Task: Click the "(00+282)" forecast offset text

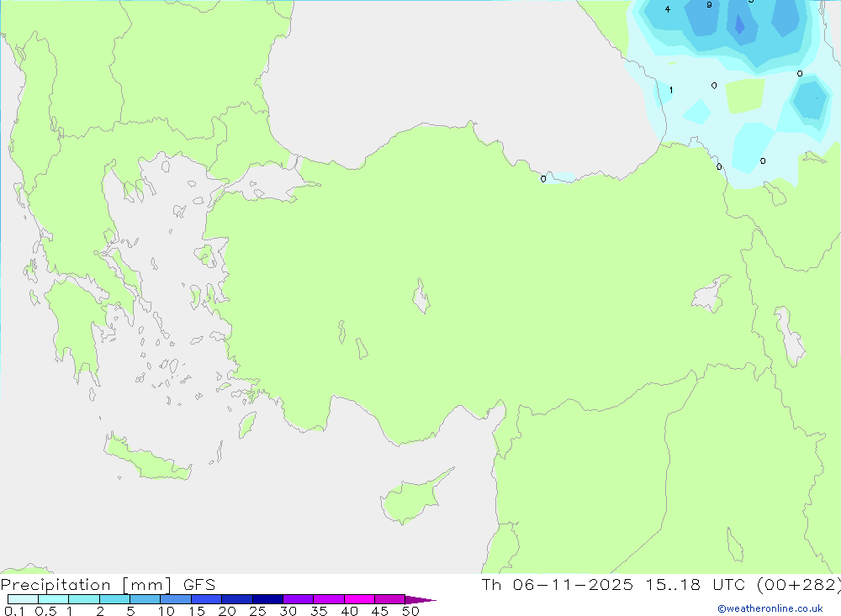Action: pyautogui.click(x=799, y=584)
